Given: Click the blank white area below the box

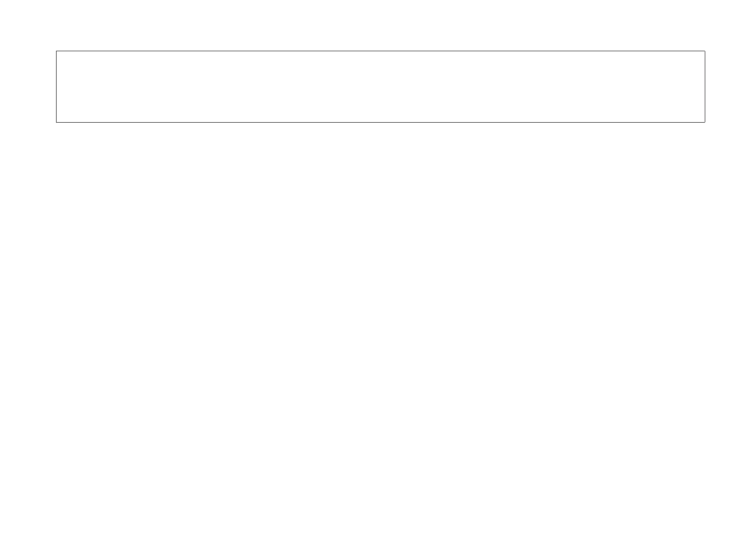Looking at the screenshot, I should pos(378,328).
